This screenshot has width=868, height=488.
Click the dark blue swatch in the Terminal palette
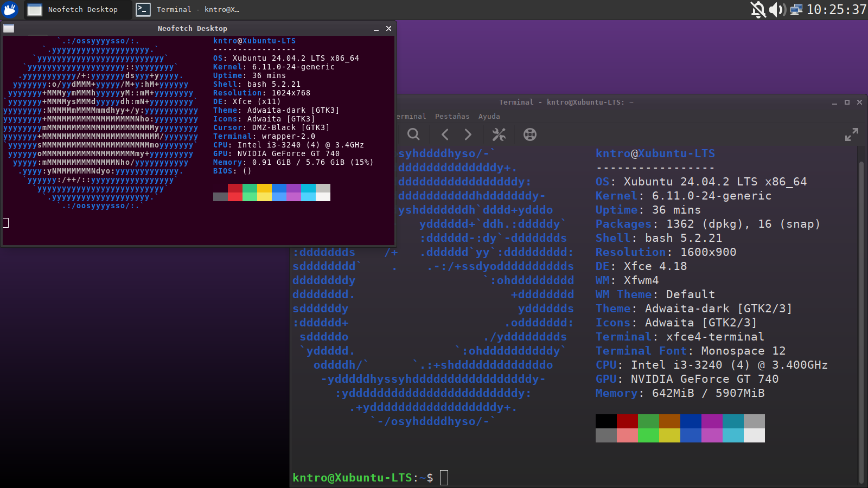coord(691,421)
